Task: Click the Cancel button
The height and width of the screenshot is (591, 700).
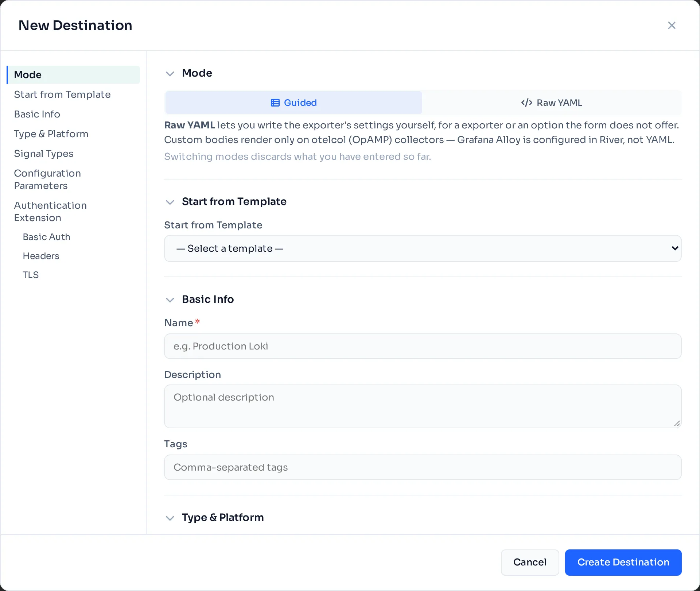Action: click(x=530, y=562)
